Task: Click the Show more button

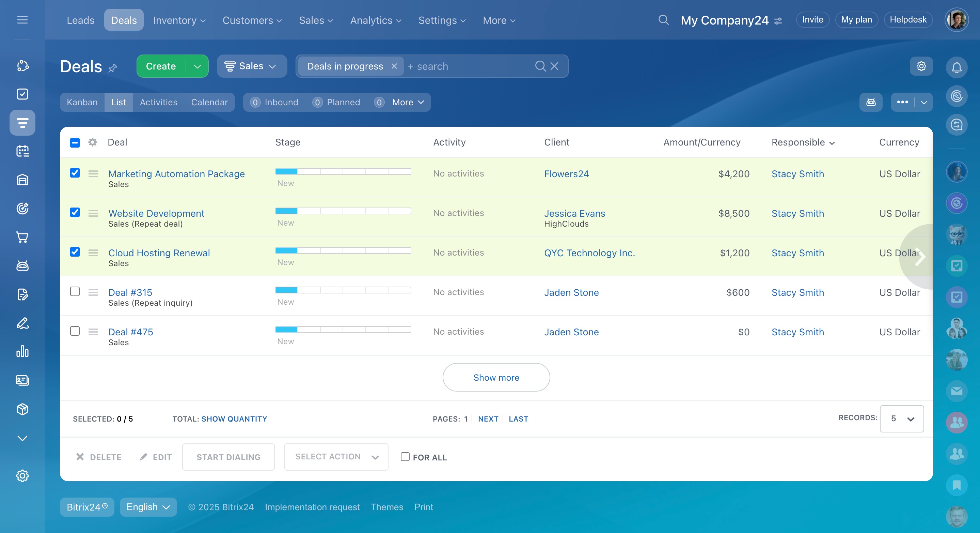Action: pos(496,377)
